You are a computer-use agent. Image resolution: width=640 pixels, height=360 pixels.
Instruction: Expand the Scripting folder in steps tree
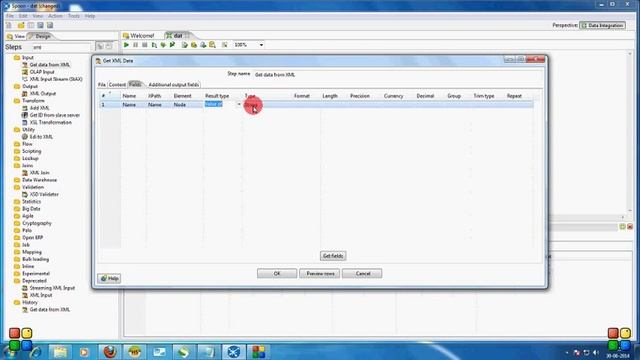(31, 151)
